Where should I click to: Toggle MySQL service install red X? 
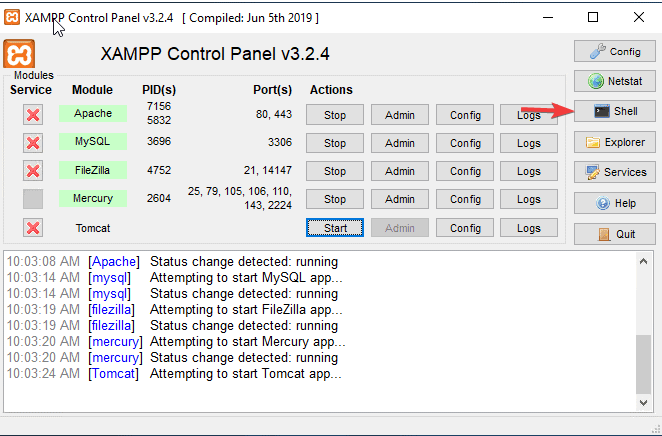tap(33, 143)
